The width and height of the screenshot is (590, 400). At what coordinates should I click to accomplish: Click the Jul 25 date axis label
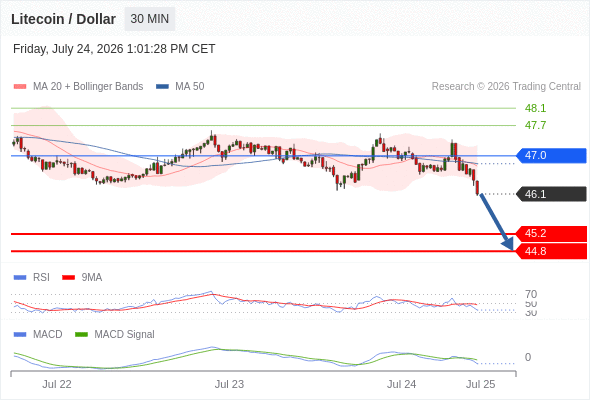[481, 384]
